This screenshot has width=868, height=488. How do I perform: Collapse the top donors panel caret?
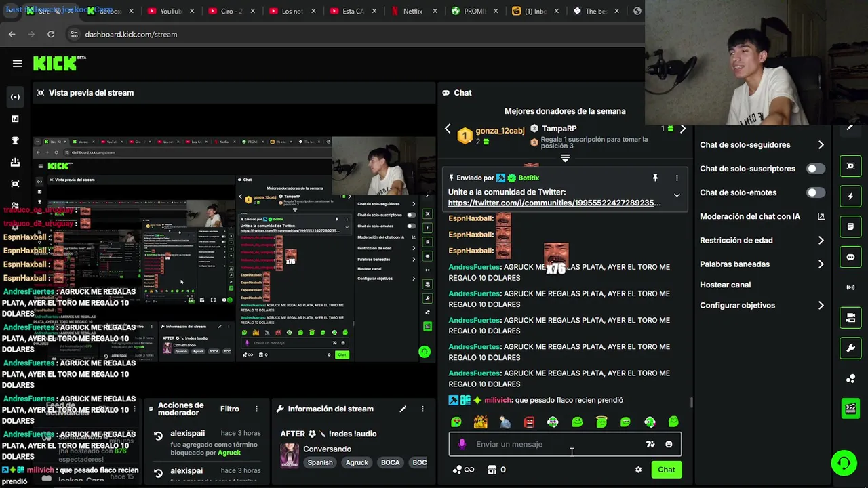tap(565, 158)
